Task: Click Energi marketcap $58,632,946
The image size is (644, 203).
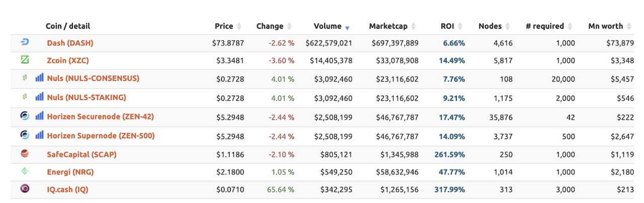Action: point(397,172)
